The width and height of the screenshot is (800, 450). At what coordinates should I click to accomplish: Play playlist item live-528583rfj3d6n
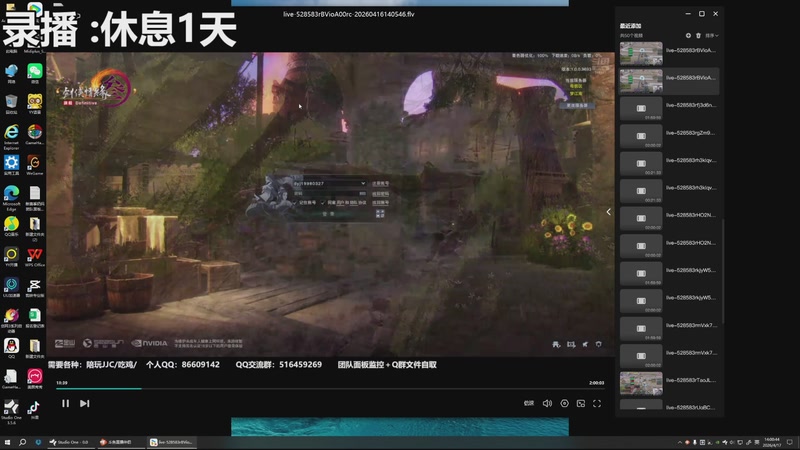[669, 109]
